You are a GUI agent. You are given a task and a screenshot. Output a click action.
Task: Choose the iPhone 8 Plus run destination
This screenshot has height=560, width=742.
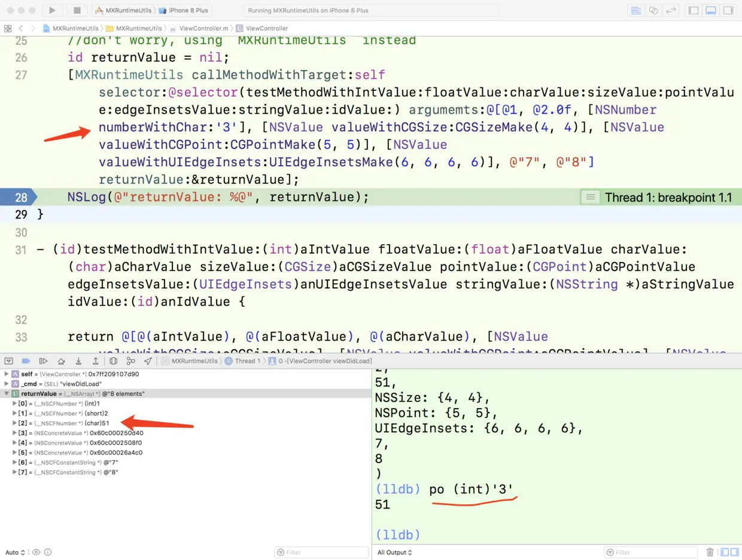184,10
